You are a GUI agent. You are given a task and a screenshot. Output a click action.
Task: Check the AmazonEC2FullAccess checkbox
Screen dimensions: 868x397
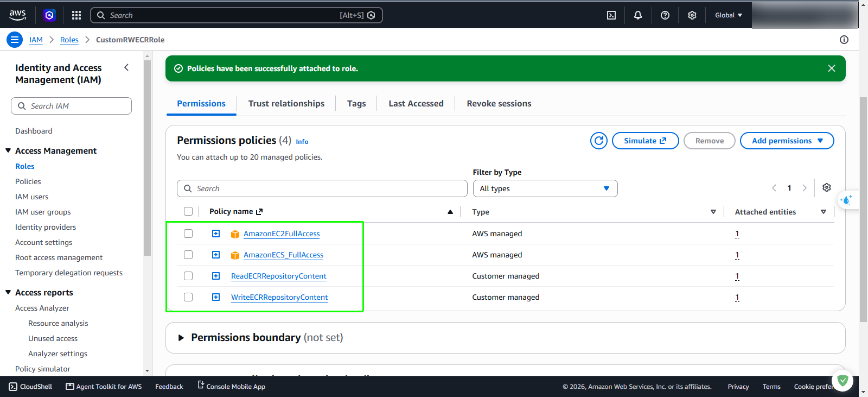tap(188, 234)
